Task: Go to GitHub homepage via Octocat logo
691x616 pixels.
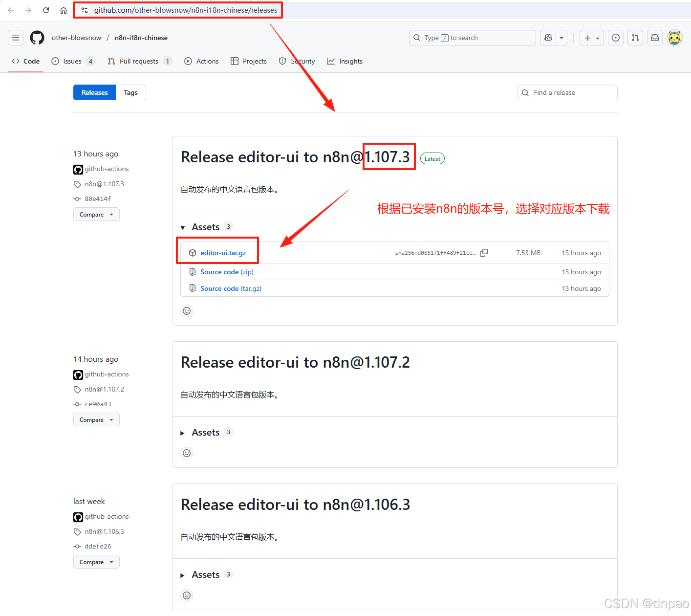Action: tap(37, 38)
